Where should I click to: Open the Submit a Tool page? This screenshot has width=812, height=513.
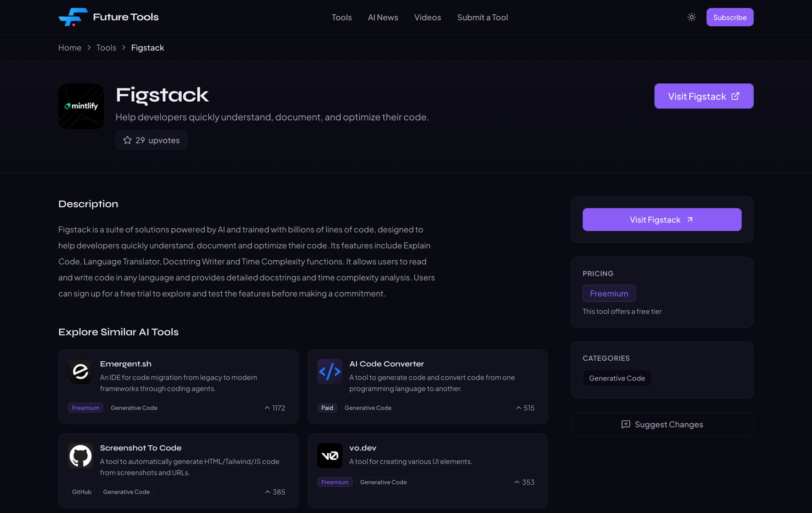point(482,17)
